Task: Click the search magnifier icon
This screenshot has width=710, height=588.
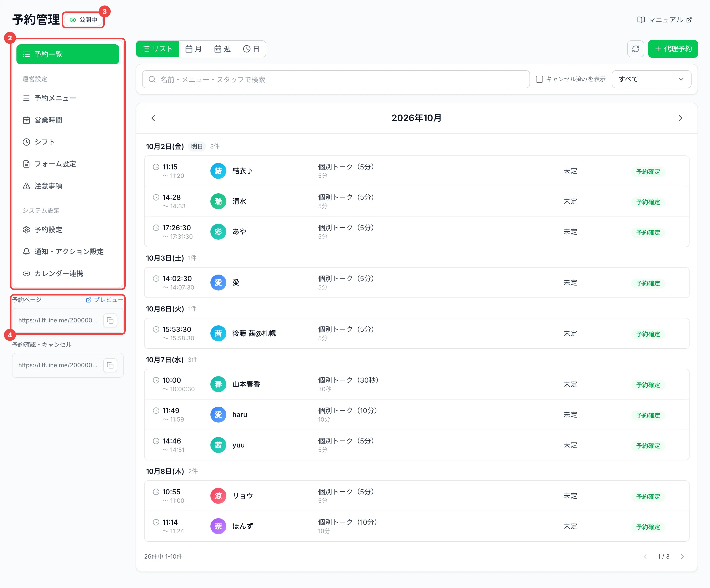Action: pos(152,79)
